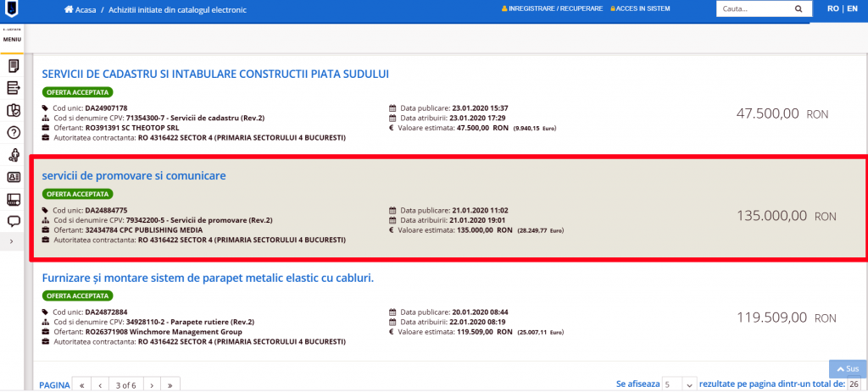Open INREGISTRARE / RECUPERARE link
This screenshot has height=392, width=868.
(552, 8)
